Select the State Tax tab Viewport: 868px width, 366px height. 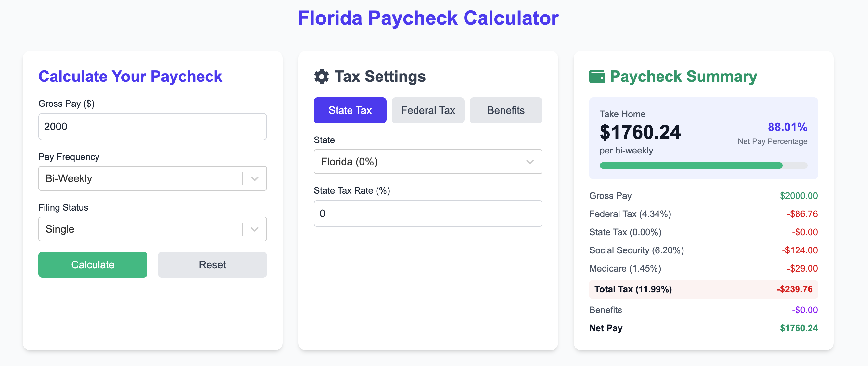coord(350,110)
